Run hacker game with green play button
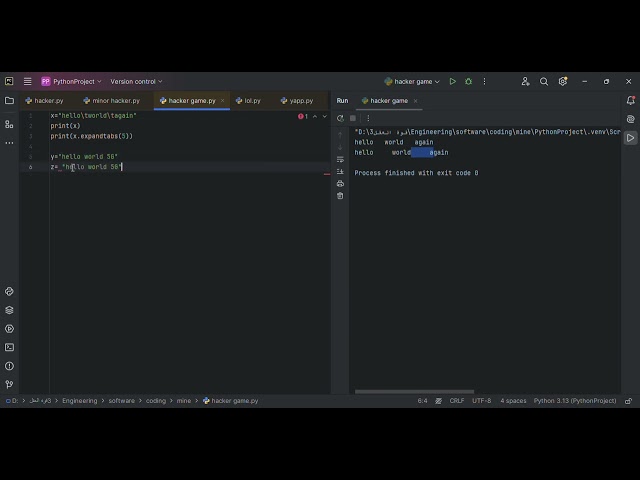 [x=452, y=82]
